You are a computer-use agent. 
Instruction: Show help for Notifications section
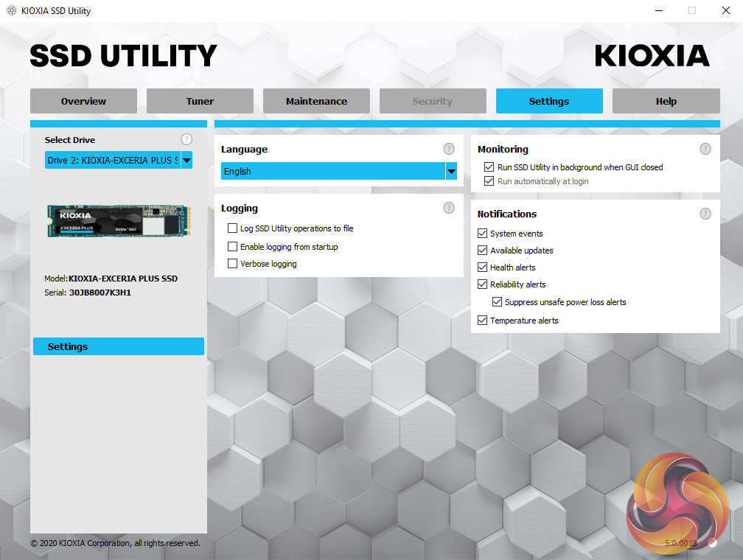pyautogui.click(x=705, y=214)
